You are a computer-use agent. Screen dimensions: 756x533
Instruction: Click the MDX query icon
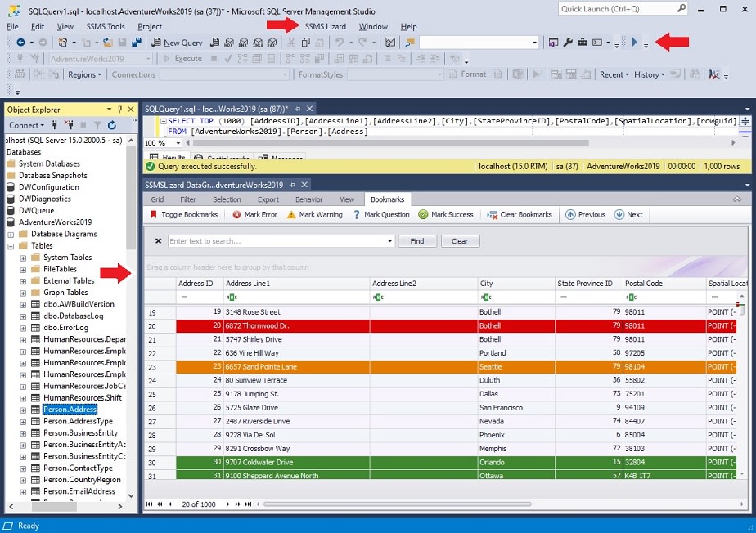(x=229, y=43)
